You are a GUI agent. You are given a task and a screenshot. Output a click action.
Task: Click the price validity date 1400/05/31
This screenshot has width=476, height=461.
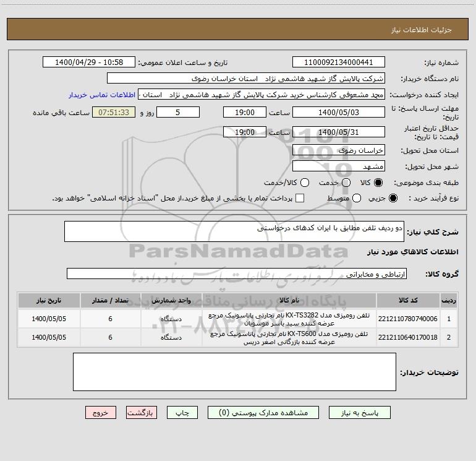339,132
